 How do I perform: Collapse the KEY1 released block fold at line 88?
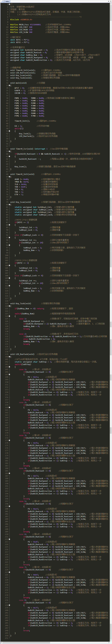coord(9,225)
